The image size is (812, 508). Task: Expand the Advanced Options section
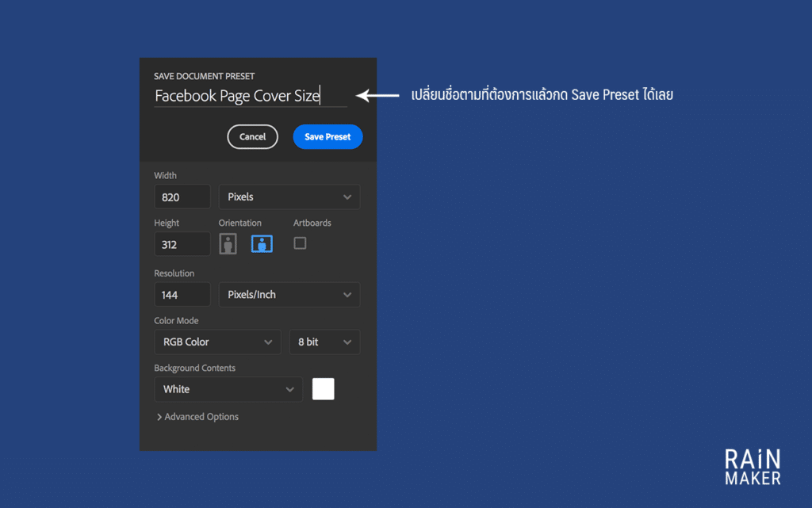pyautogui.click(x=197, y=417)
